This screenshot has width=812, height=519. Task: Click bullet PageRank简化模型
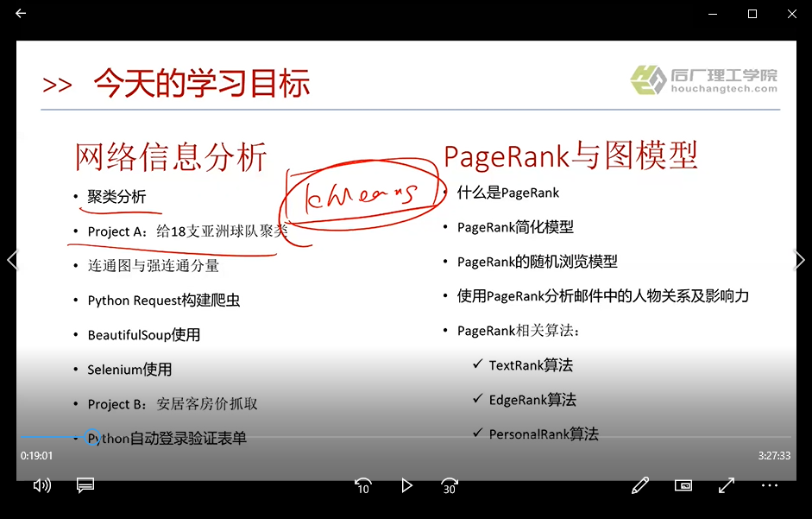pos(515,227)
